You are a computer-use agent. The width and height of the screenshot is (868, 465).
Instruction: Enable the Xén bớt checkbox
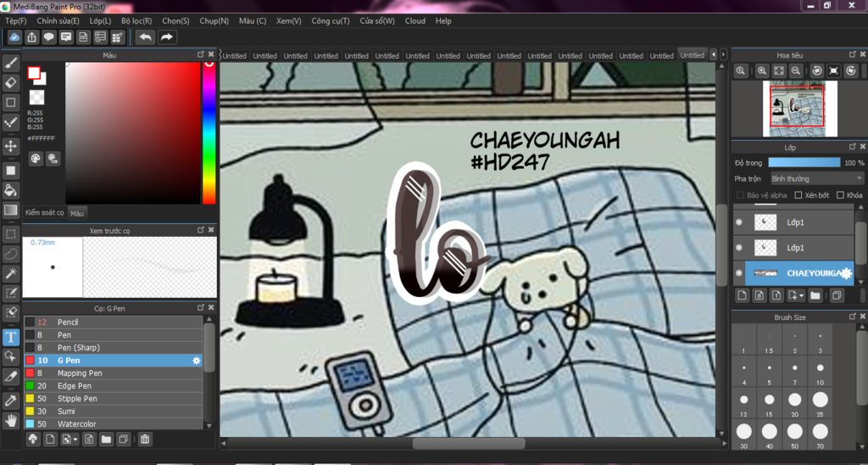798,195
